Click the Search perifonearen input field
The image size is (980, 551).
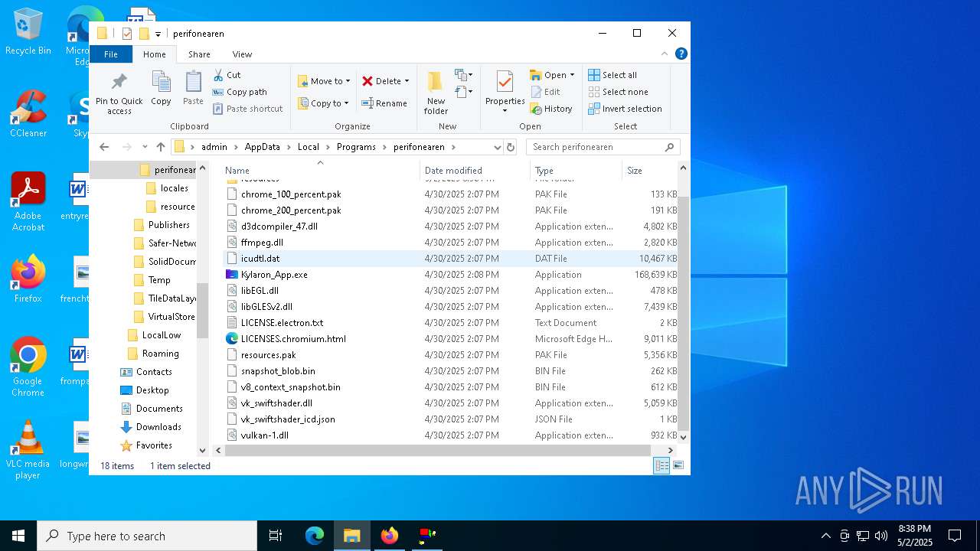pos(596,147)
